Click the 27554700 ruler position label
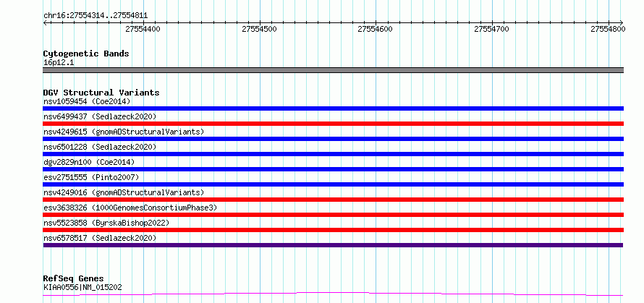The image size is (644, 303). [491, 29]
